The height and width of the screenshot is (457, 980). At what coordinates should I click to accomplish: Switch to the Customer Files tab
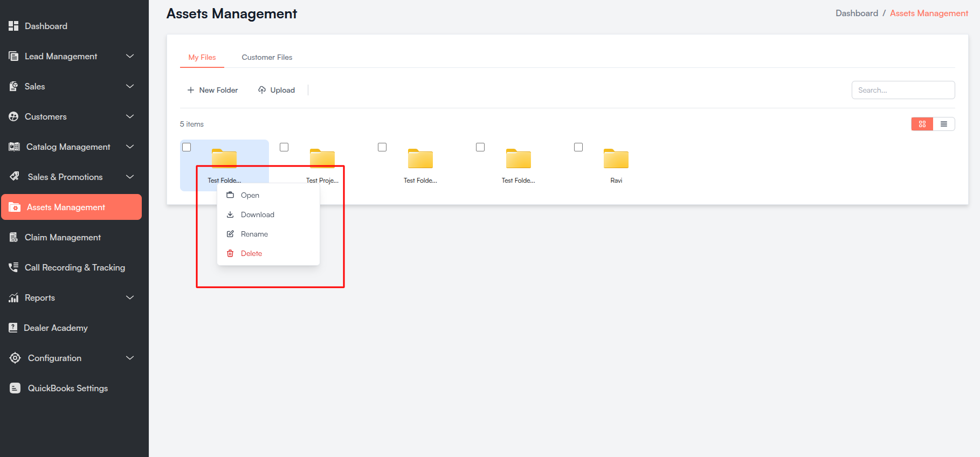(267, 57)
